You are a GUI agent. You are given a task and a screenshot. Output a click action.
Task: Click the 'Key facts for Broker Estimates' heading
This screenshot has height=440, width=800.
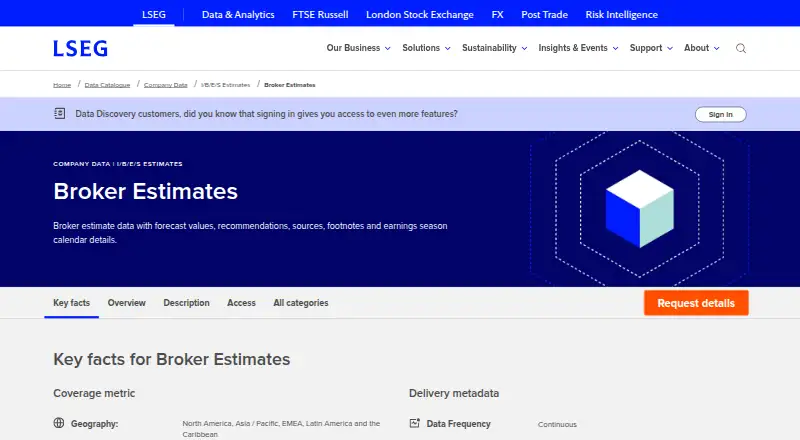pos(171,359)
